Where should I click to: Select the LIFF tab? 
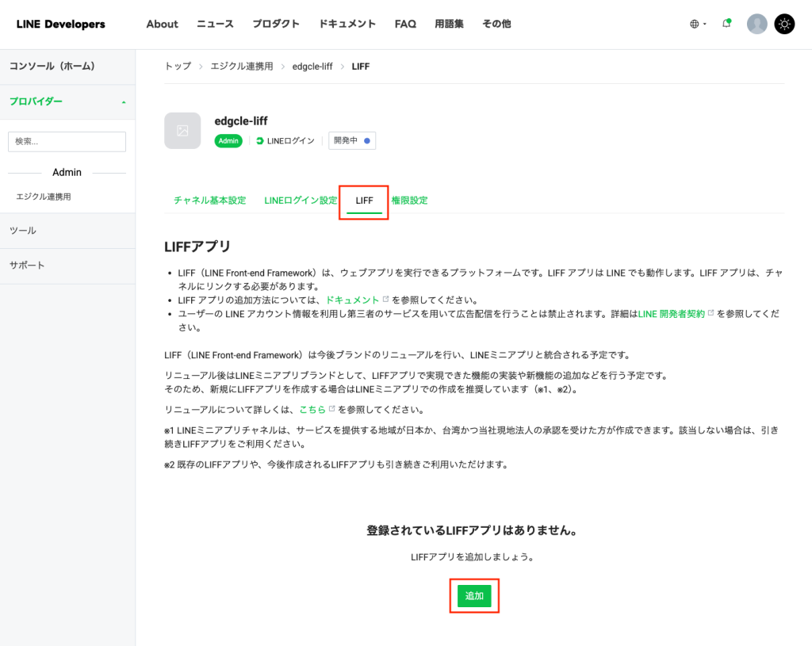point(364,201)
